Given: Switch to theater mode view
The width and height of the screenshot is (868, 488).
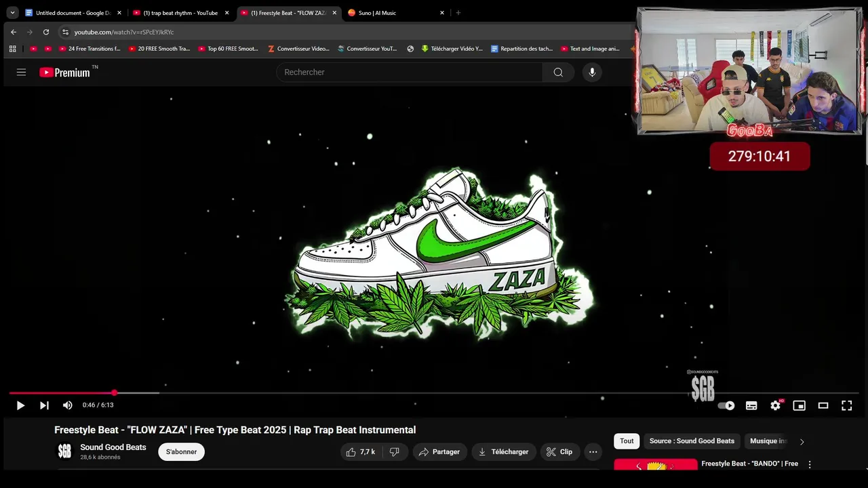Looking at the screenshot, I should click(823, 405).
